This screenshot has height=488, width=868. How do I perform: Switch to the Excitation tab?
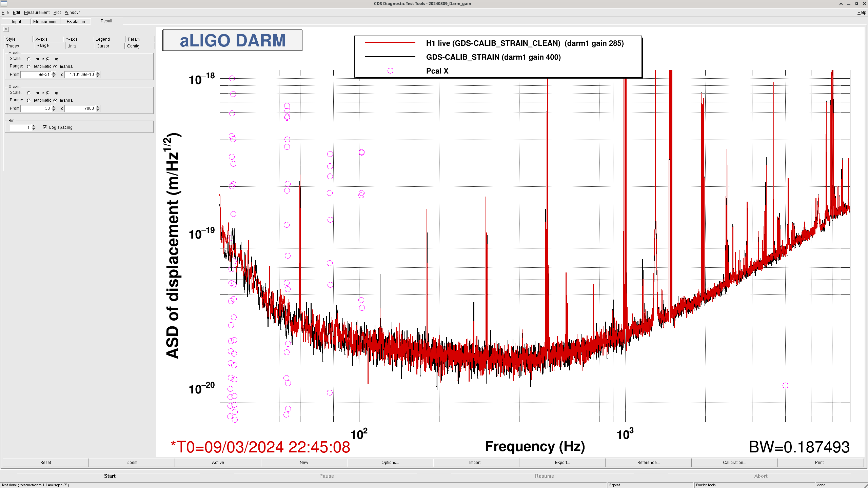[76, 21]
